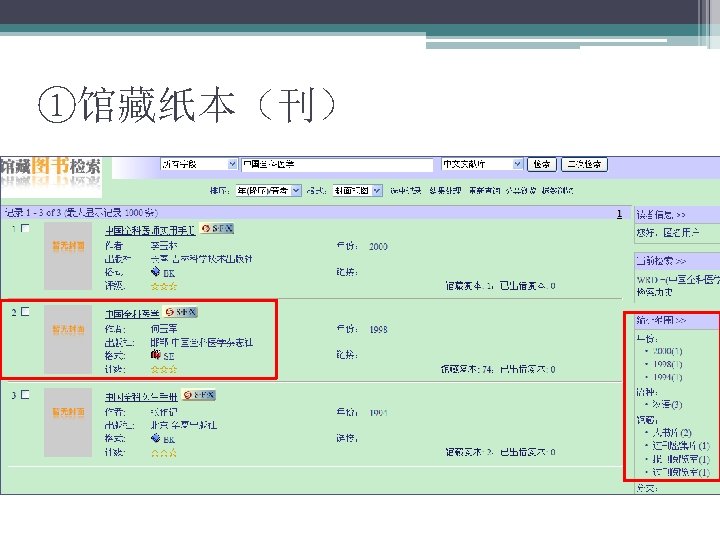Open title link of record 1

[x=150, y=230]
